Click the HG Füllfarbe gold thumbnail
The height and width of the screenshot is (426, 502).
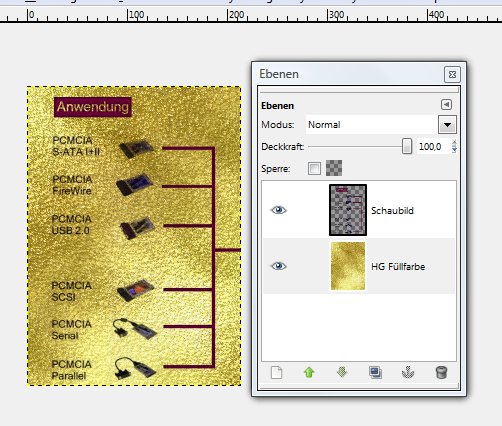pyautogui.click(x=348, y=266)
